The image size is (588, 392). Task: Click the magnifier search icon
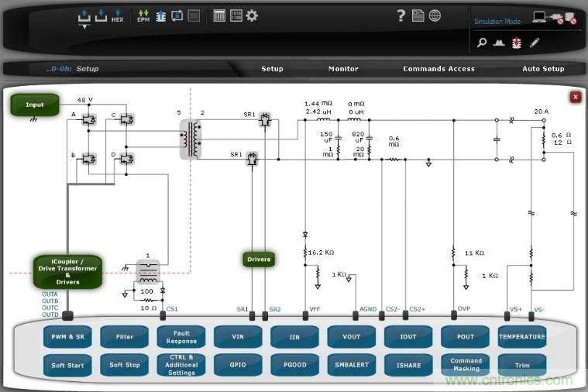pos(482,43)
